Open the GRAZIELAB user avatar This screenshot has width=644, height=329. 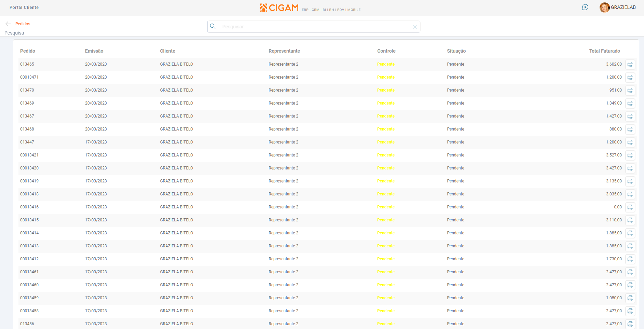(604, 7)
